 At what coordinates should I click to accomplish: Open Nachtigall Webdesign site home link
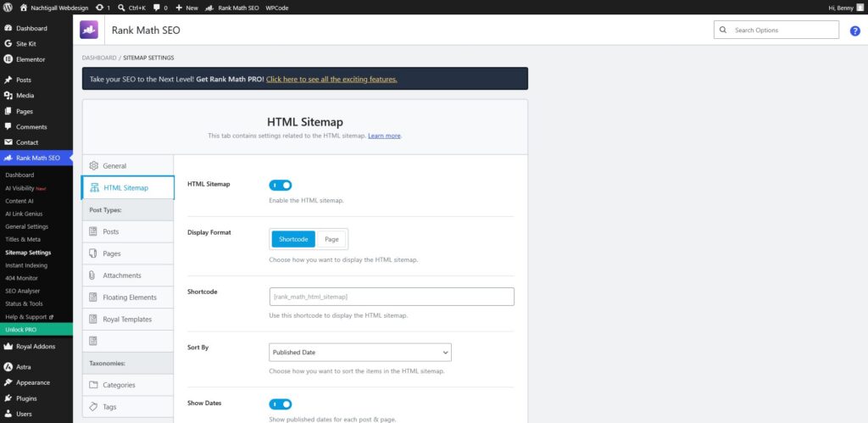tap(53, 8)
